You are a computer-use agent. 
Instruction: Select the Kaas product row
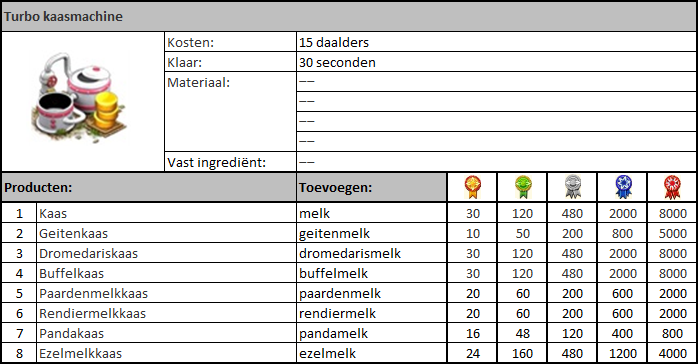349,213
